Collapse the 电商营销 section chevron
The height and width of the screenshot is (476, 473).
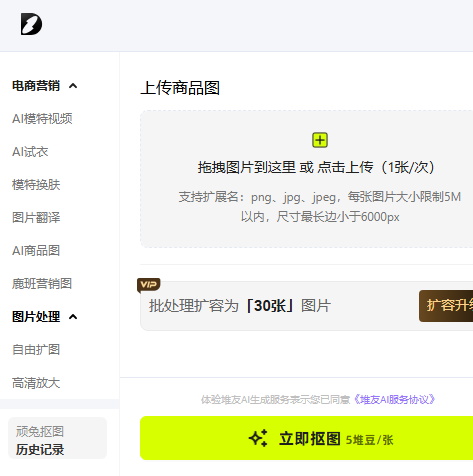pyautogui.click(x=73, y=86)
